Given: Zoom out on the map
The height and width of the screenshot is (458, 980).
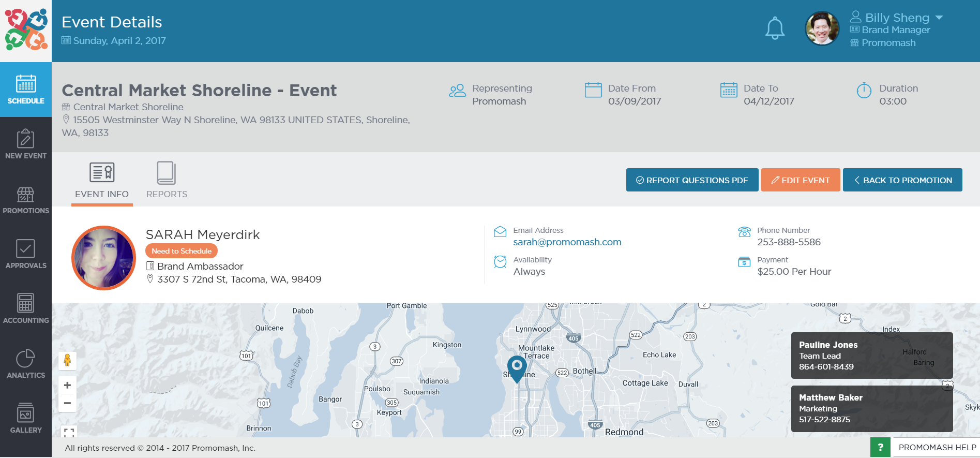Looking at the screenshot, I should (x=67, y=403).
